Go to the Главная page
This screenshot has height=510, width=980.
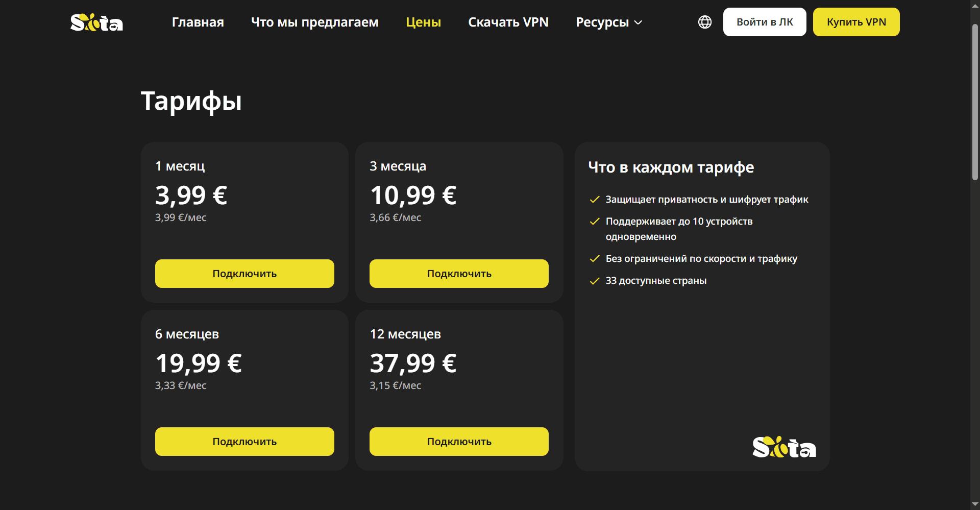198,22
